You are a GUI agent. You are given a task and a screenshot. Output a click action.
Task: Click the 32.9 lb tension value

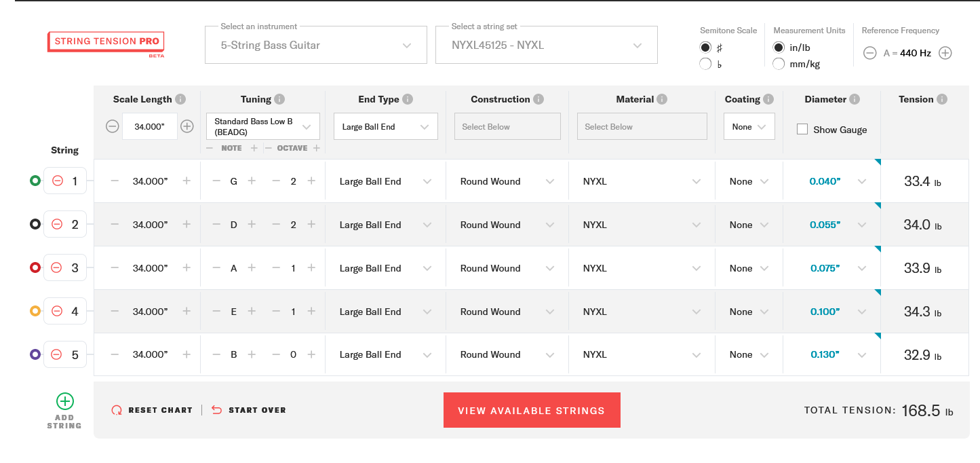click(923, 354)
